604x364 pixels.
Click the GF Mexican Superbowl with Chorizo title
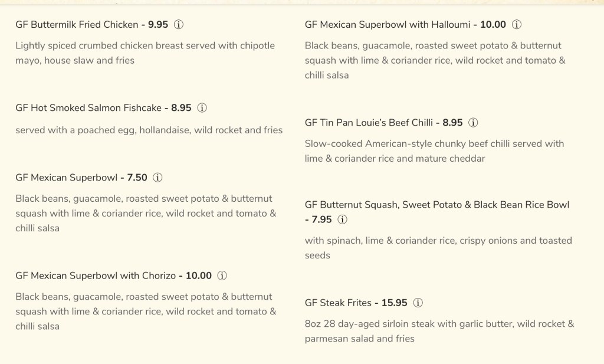pyautogui.click(x=94, y=276)
